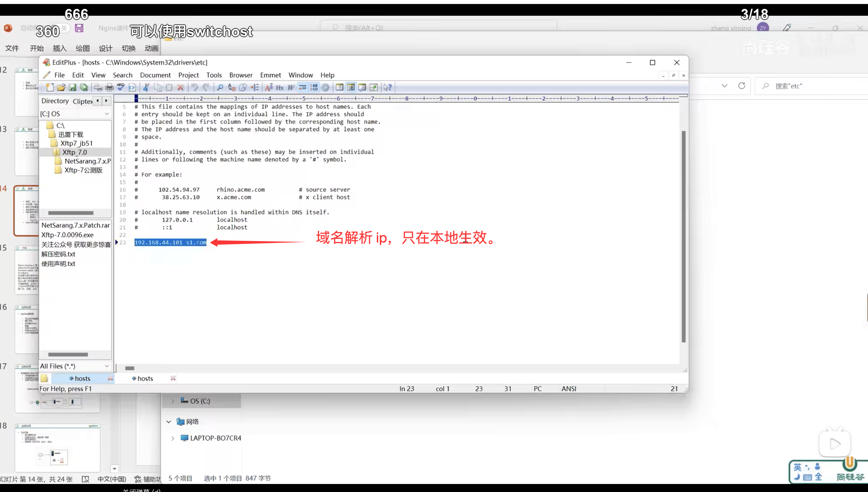This screenshot has height=492, width=868.
Task: Click the New file toolbar icon
Action: [x=50, y=88]
